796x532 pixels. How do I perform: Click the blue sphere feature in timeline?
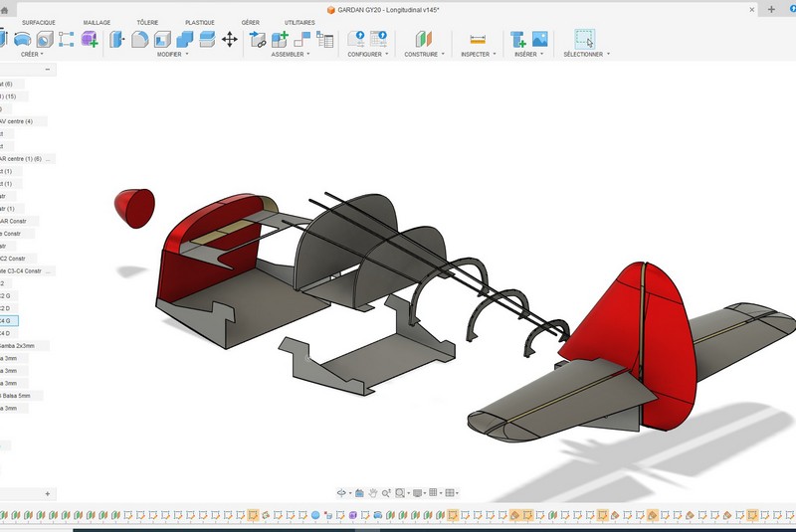(x=315, y=515)
